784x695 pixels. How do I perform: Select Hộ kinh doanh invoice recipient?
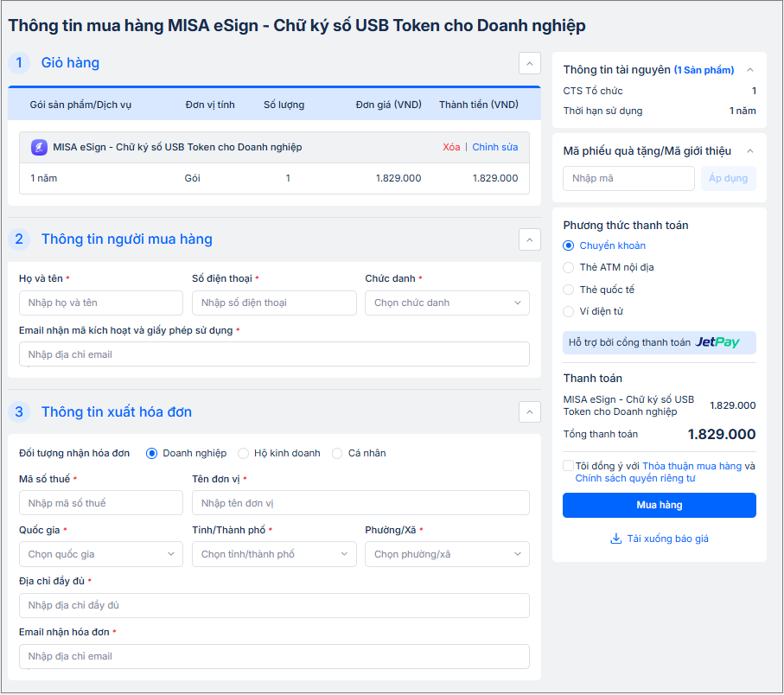coord(243,453)
